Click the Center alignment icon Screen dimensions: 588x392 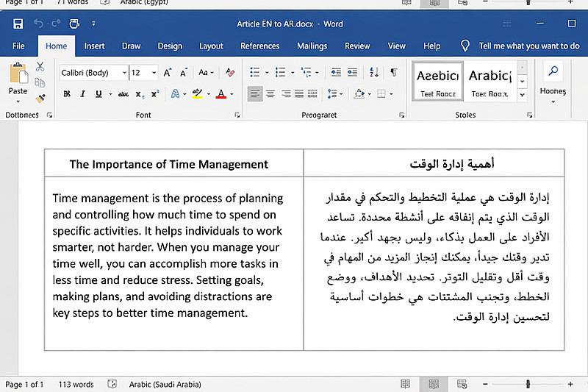click(270, 94)
